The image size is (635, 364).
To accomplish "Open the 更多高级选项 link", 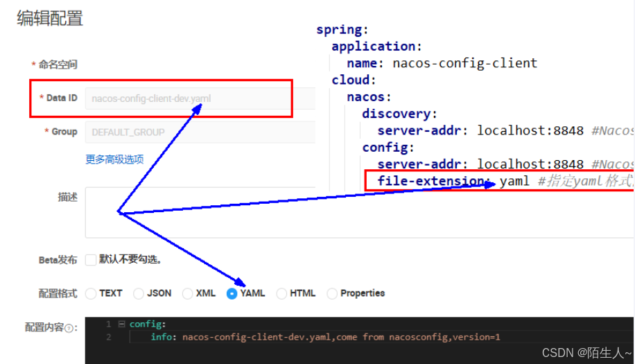I will coord(114,159).
